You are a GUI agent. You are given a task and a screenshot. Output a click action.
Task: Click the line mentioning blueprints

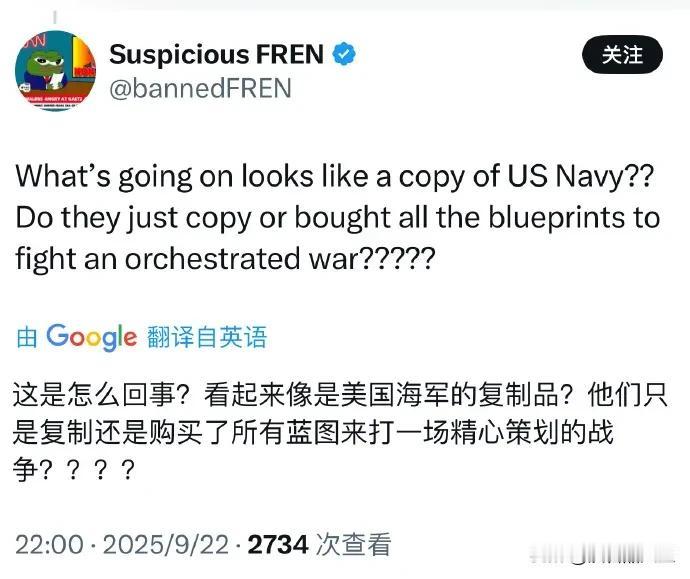(x=338, y=218)
